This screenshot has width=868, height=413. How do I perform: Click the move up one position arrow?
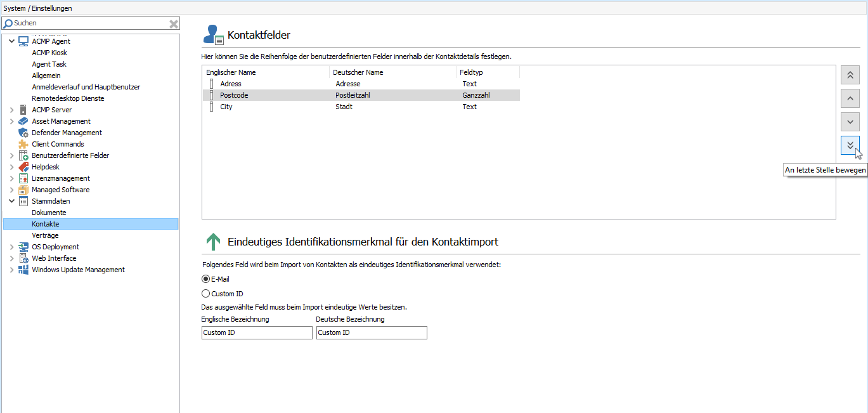pos(850,98)
